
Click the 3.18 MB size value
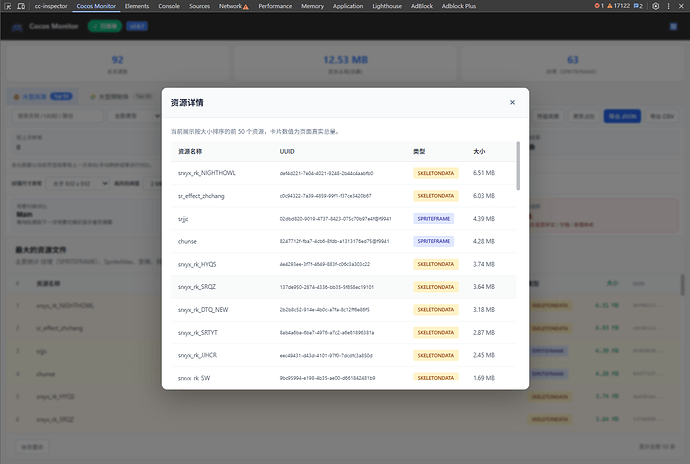point(484,309)
